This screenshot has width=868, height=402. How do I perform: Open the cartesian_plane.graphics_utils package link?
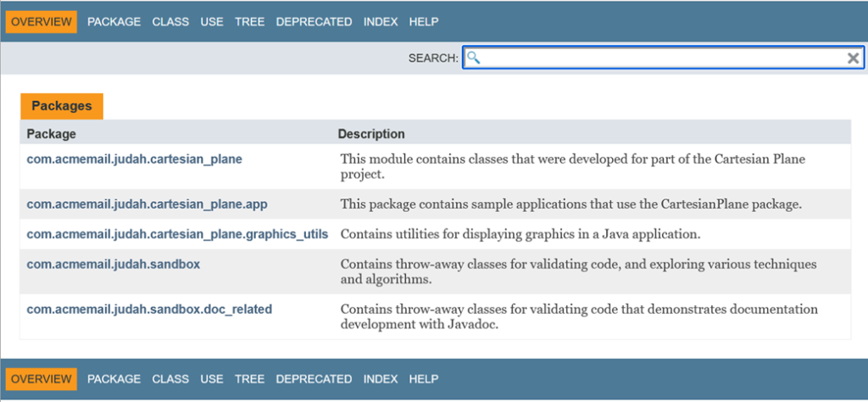[x=177, y=234]
